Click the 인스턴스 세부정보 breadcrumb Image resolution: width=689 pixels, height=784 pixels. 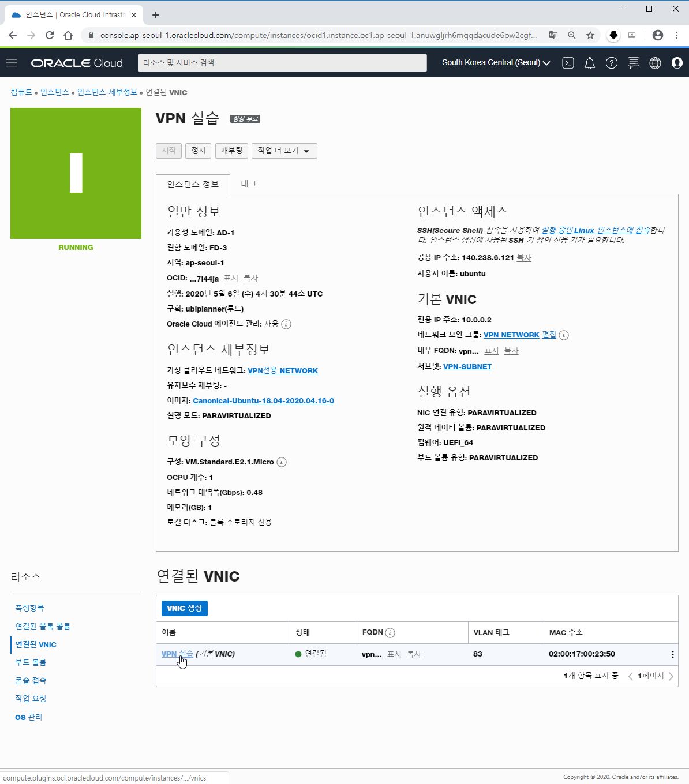click(x=107, y=92)
